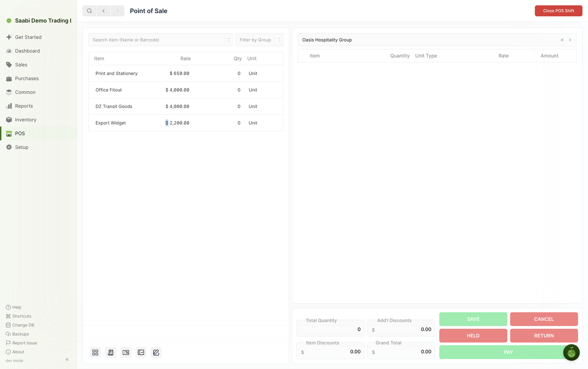588x369 pixels.
Task: Open the Search Item dropdown arrows
Action: pyautogui.click(x=228, y=40)
